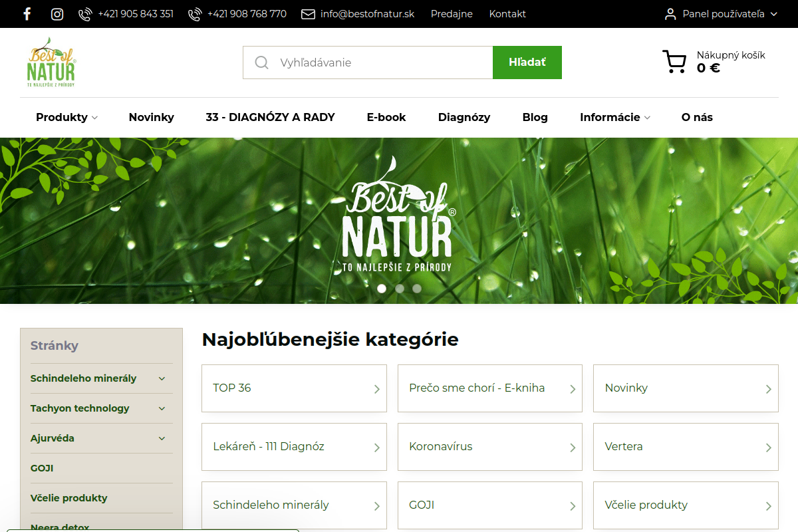Click the arrow on Koronavírus card
The height and width of the screenshot is (532, 798).
573,448
